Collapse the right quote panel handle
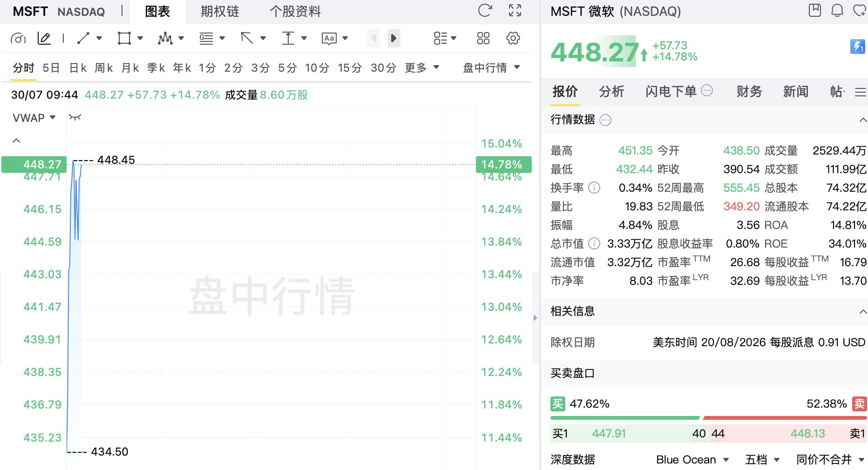 [535, 318]
